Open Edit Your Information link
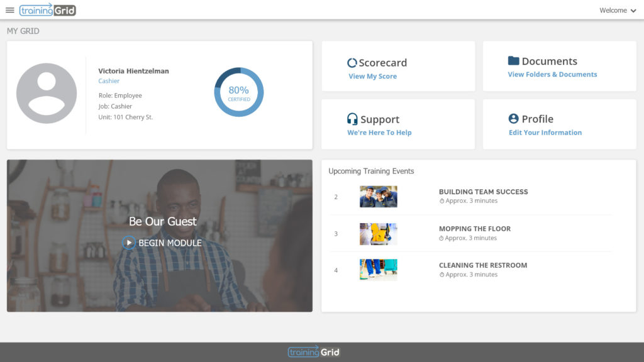Image resolution: width=644 pixels, height=362 pixels. tap(545, 133)
